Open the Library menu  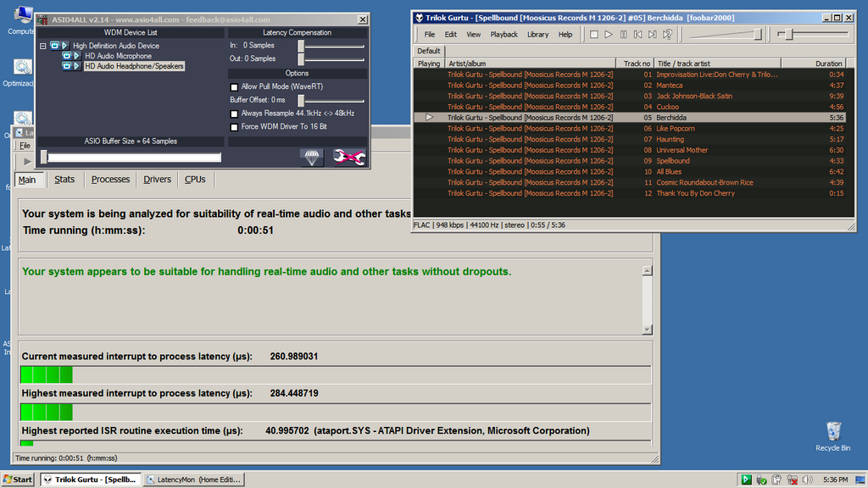click(x=537, y=34)
